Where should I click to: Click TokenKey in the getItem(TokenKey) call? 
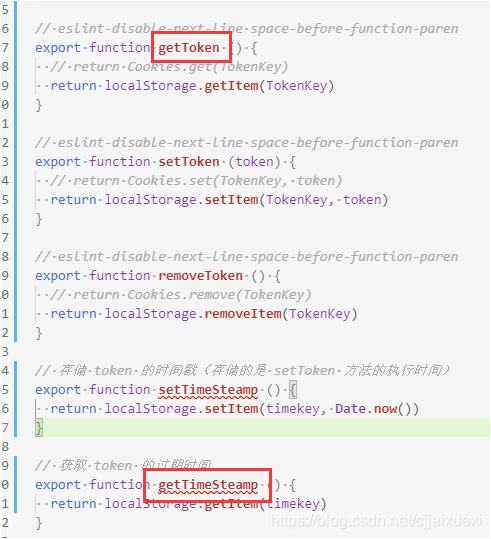[x=297, y=86]
